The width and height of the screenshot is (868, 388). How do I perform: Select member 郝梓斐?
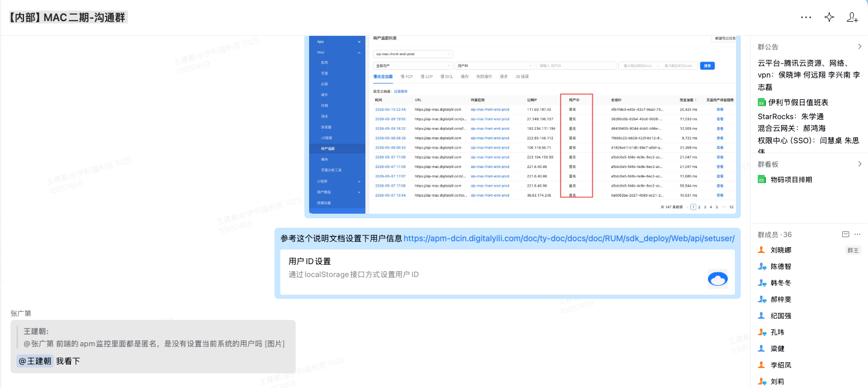tap(781, 299)
